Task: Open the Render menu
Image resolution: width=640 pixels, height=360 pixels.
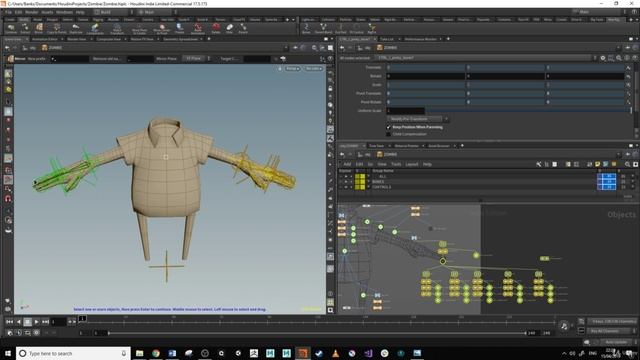Action: point(31,12)
